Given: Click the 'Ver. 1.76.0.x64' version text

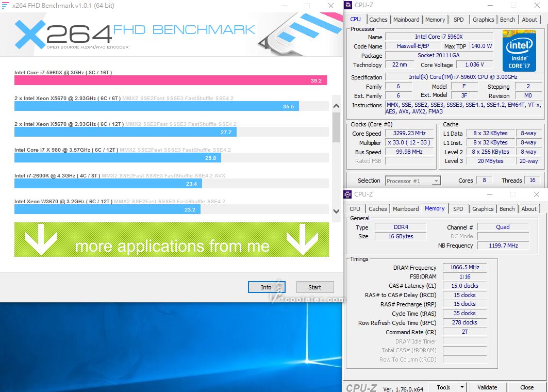Looking at the screenshot, I should 403,389.
